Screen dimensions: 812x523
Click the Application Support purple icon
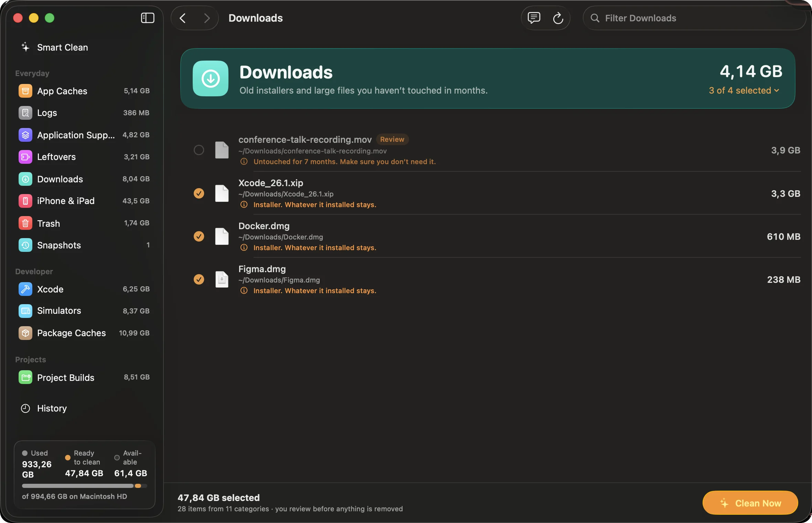pos(25,135)
